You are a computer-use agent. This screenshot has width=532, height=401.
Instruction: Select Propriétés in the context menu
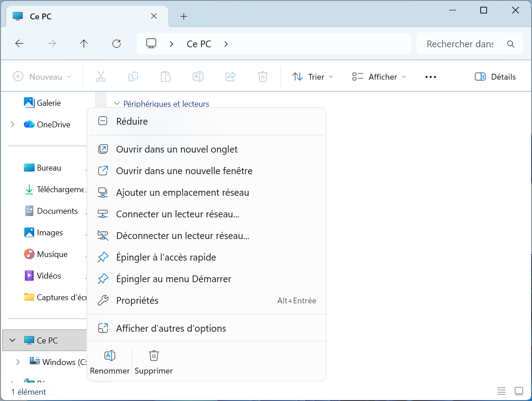[137, 301]
